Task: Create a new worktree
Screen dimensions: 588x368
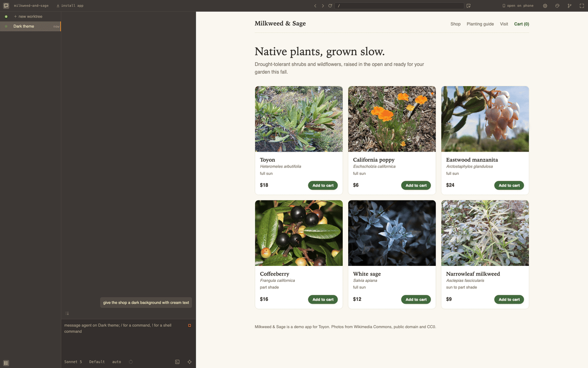Action: pos(28,16)
